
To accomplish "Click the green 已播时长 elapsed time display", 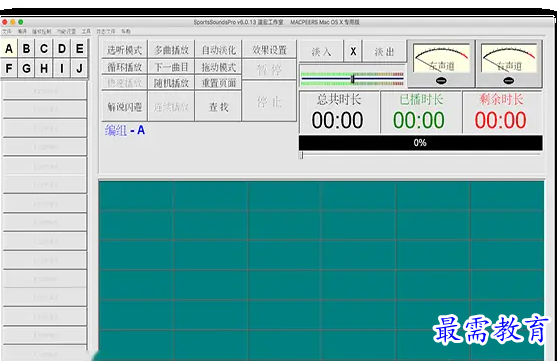I will (421, 112).
